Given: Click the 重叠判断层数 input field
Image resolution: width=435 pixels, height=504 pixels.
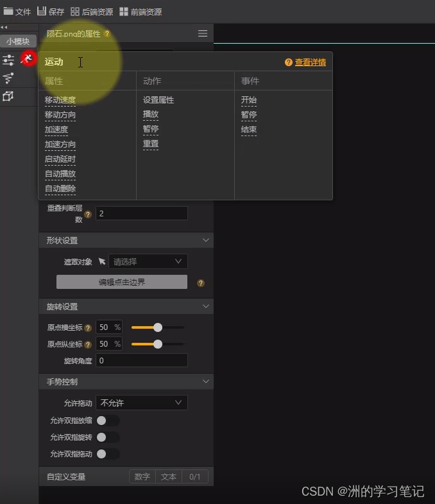Looking at the screenshot, I should (x=142, y=213).
